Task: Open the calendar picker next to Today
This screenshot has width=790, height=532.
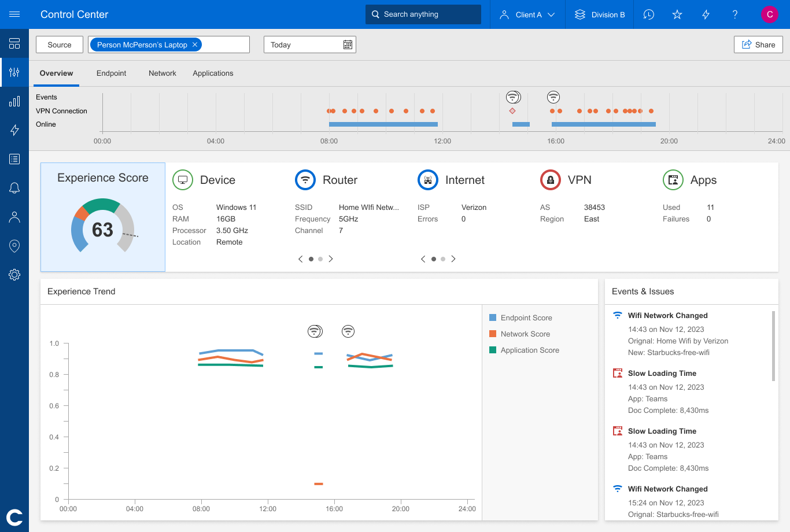Action: click(346, 45)
